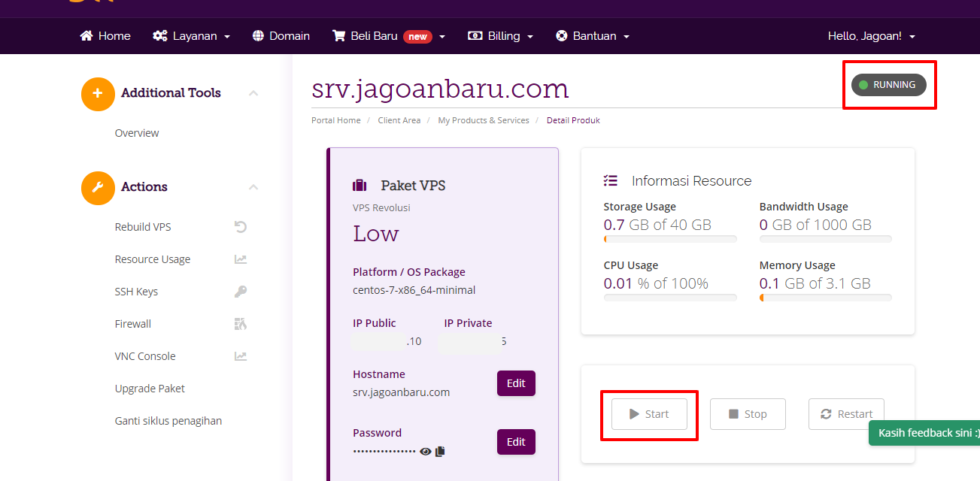980x481 pixels.
Task: Click the shopping cart icon in navbar
Action: point(338,36)
